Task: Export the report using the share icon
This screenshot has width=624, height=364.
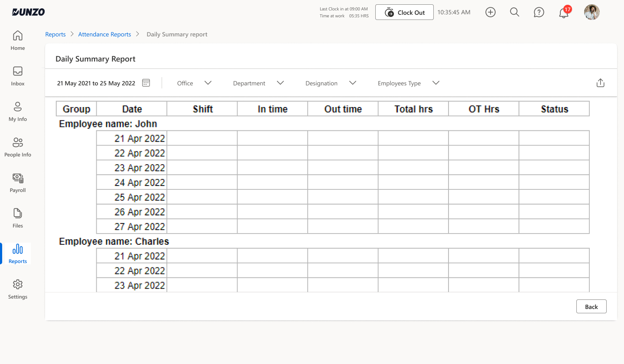Action: (x=600, y=82)
